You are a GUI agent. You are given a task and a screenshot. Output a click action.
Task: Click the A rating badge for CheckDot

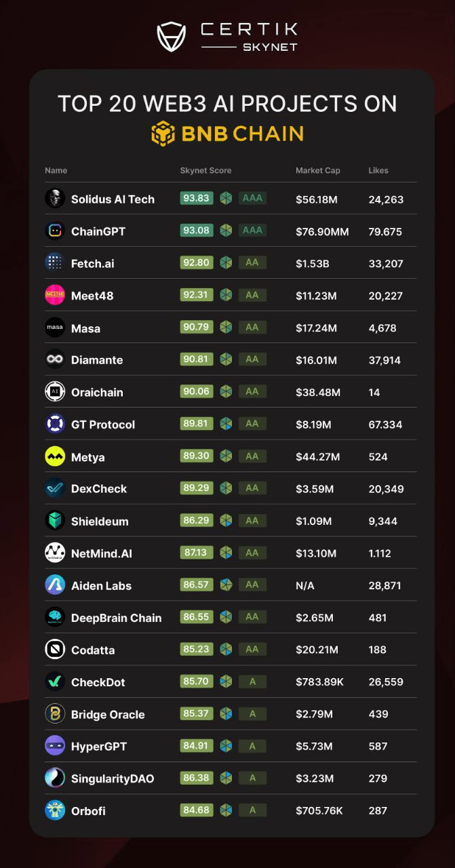click(252, 682)
